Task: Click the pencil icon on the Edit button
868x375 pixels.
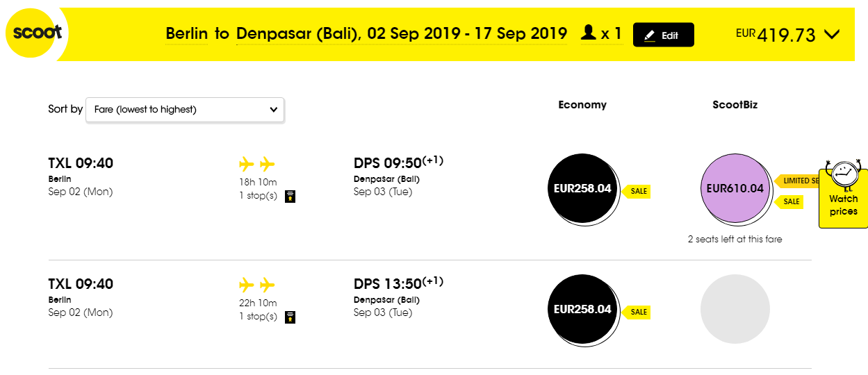Action: click(x=650, y=35)
